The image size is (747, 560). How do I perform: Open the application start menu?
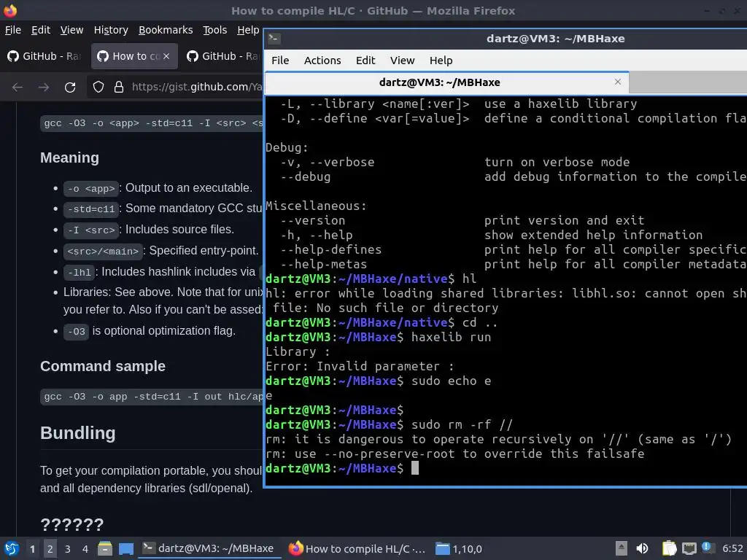click(12, 548)
